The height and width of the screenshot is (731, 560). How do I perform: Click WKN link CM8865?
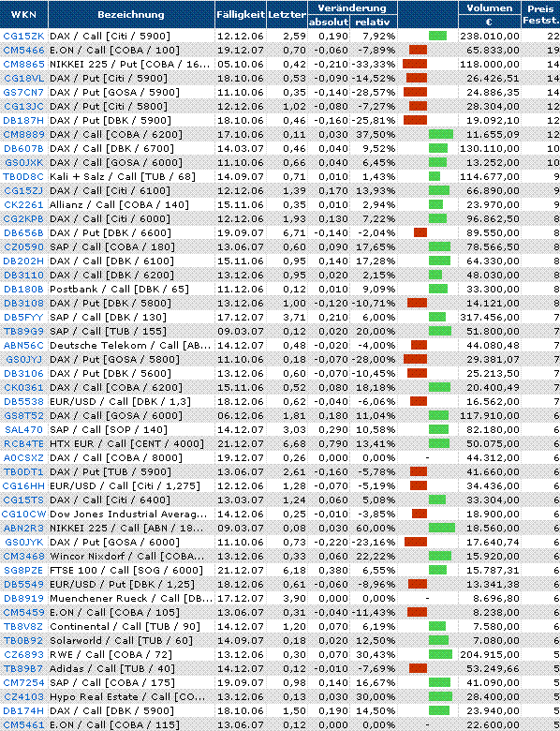point(23,64)
